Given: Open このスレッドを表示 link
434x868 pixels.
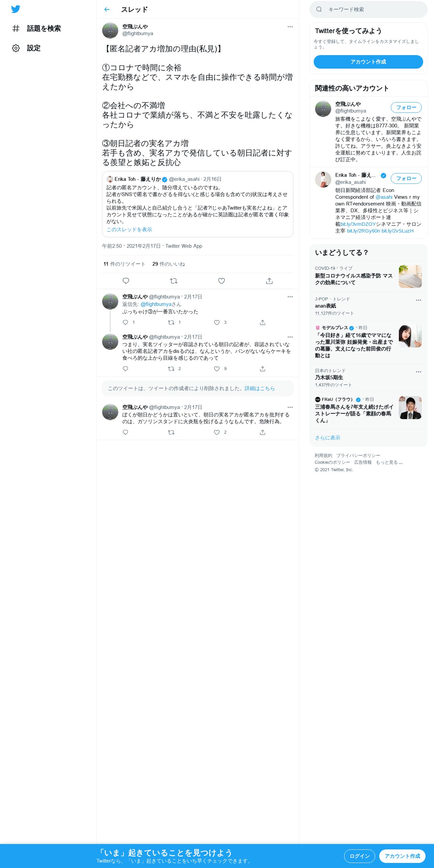Looking at the screenshot, I should [129, 230].
